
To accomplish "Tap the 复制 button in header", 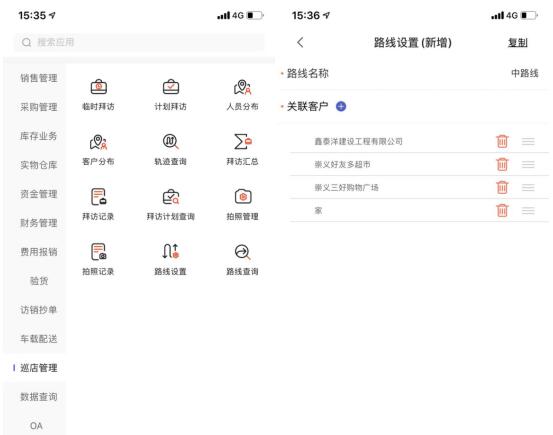I will (x=517, y=43).
